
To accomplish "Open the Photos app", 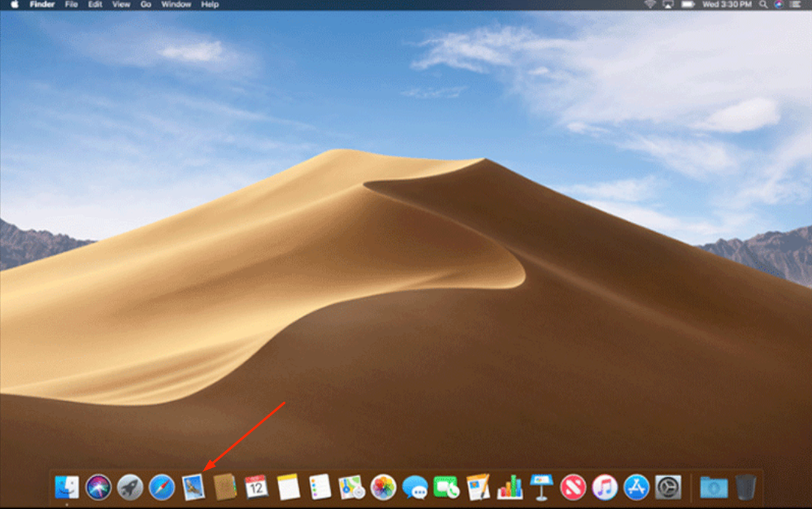I will click(x=383, y=488).
